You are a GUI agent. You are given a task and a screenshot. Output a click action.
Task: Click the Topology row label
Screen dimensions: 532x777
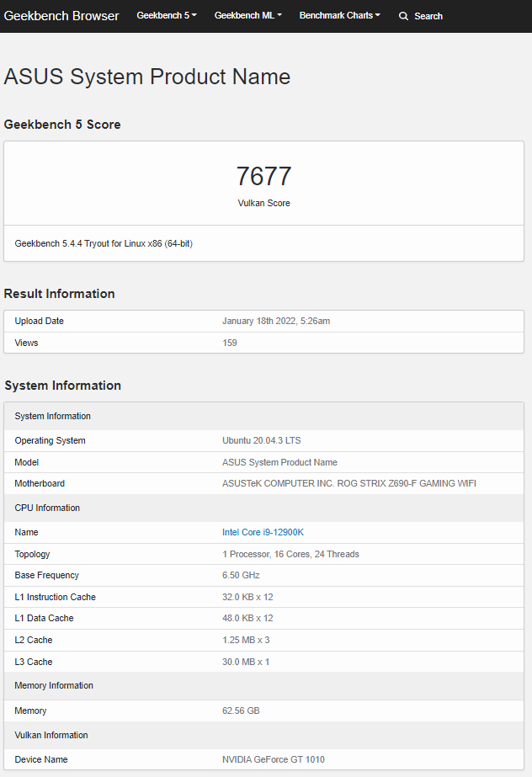[x=32, y=554]
